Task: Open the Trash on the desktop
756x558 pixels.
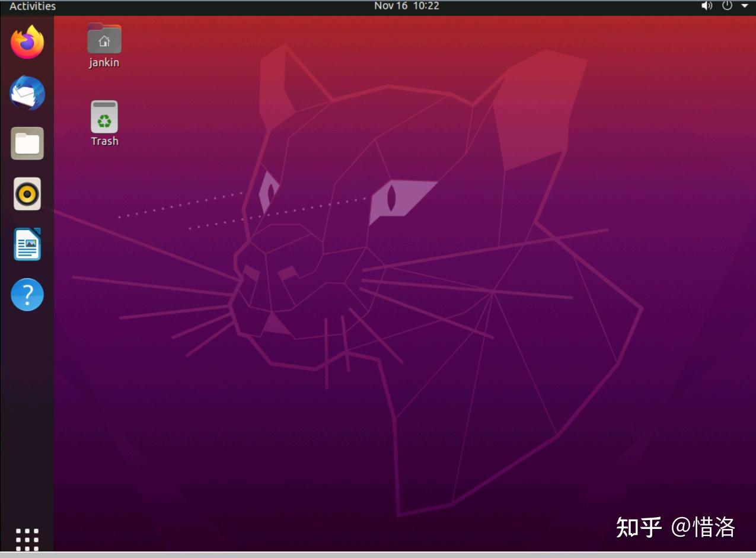Action: 104,117
